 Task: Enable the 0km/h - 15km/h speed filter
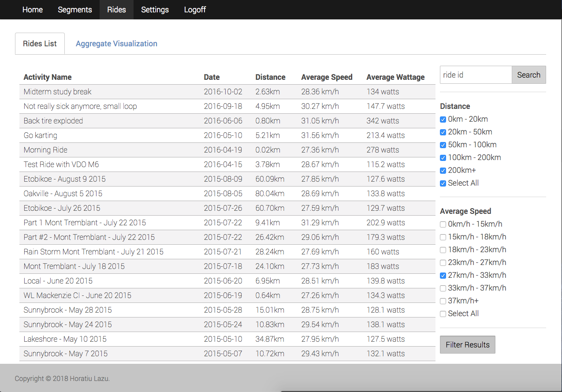pyautogui.click(x=443, y=224)
